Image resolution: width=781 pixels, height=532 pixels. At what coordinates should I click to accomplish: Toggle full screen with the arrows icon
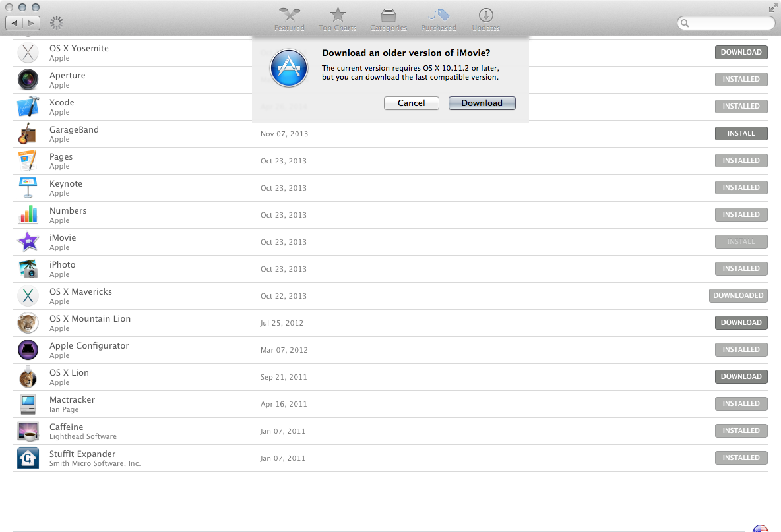tap(773, 7)
